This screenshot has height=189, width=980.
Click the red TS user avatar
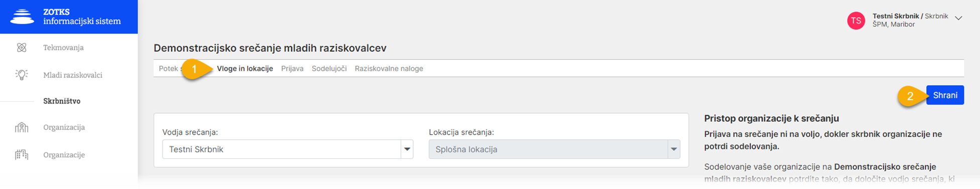[856, 21]
